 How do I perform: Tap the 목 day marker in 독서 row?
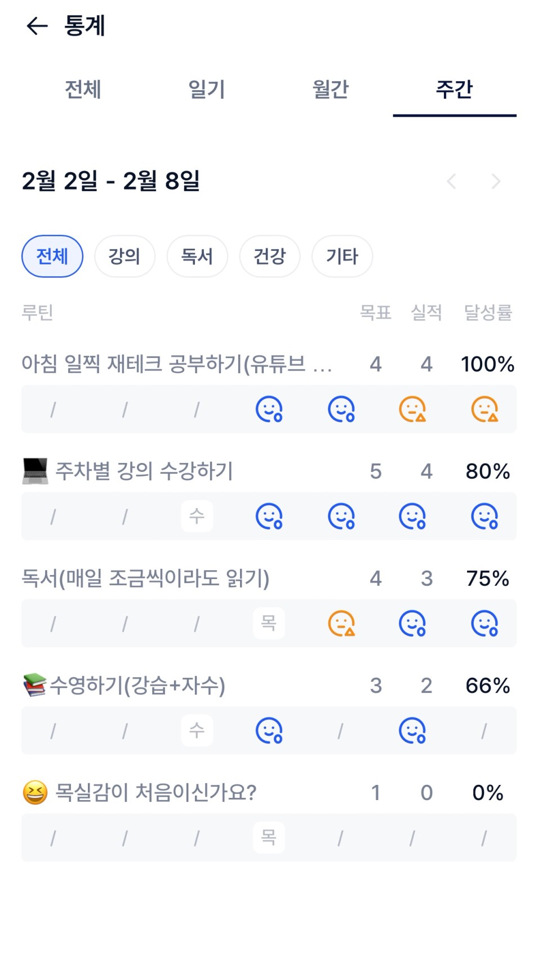(x=269, y=623)
